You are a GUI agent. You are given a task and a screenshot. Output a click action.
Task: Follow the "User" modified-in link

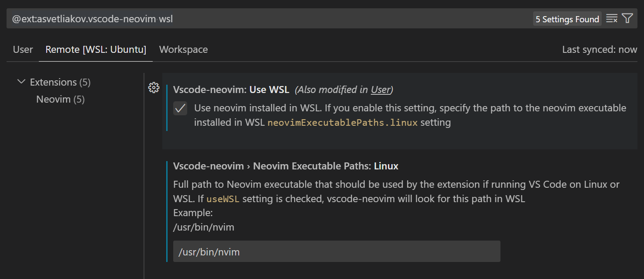[380, 90]
